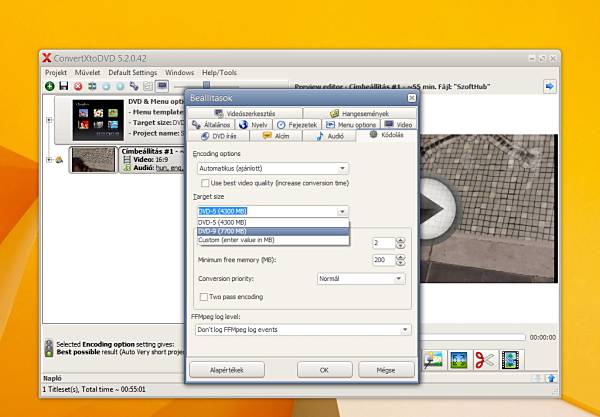Switch to the Video tab
Image resolution: width=600 pixels, height=417 pixels.
[398, 125]
